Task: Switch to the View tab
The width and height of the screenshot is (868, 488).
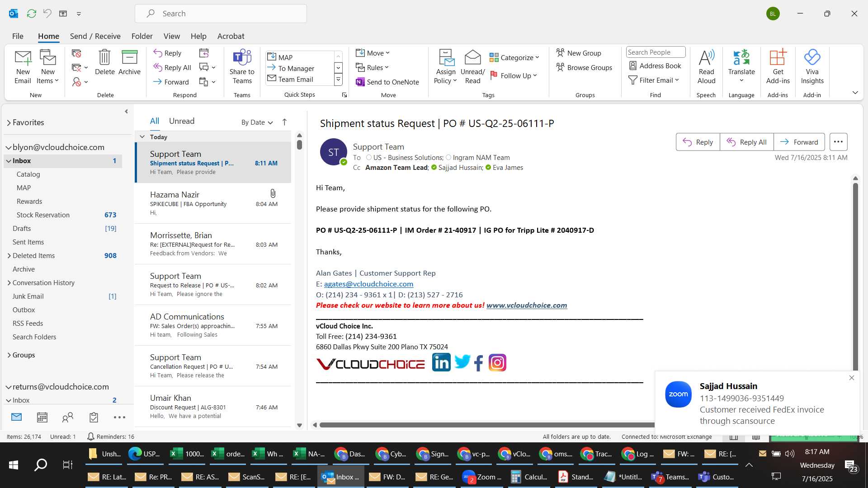Action: (x=171, y=36)
